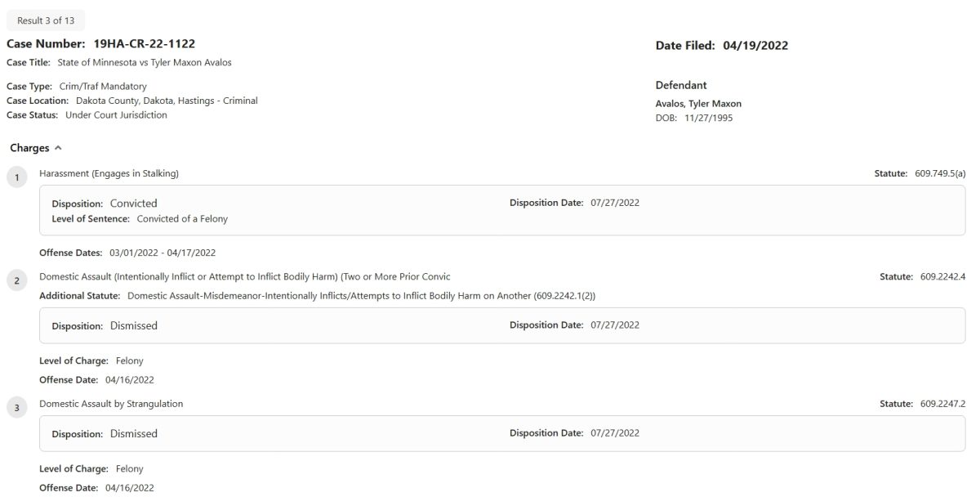Click statute 609.749.5(a) for charge one

coord(940,173)
